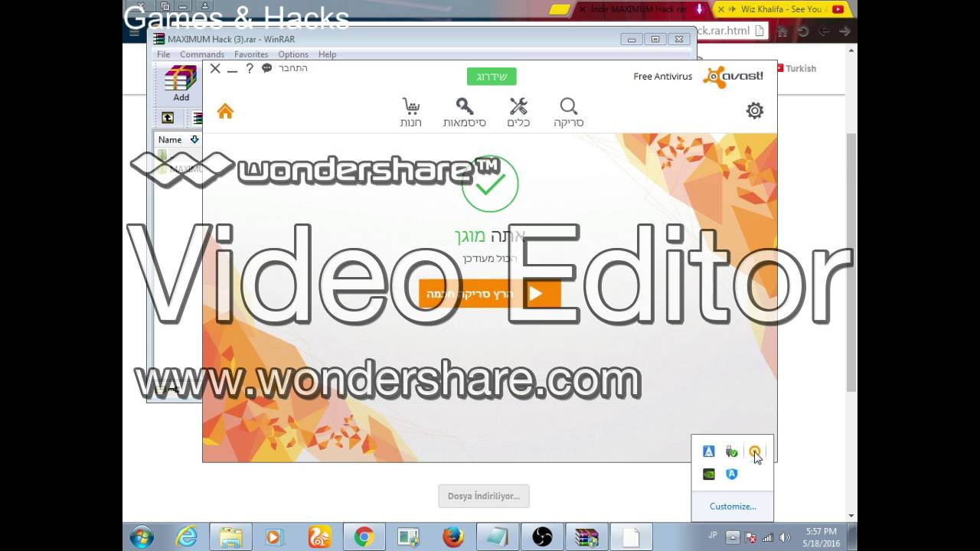Open the Avast feedback speech bubble
Image resolution: width=980 pixels, height=551 pixels.
pos(266,68)
